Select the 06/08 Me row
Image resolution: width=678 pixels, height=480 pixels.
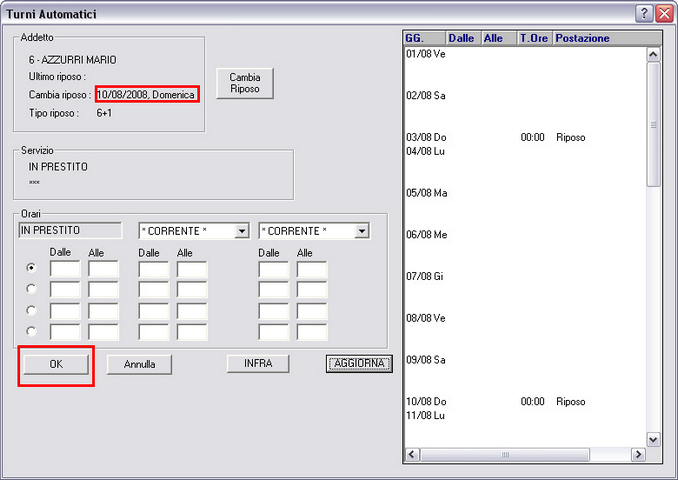(427, 235)
